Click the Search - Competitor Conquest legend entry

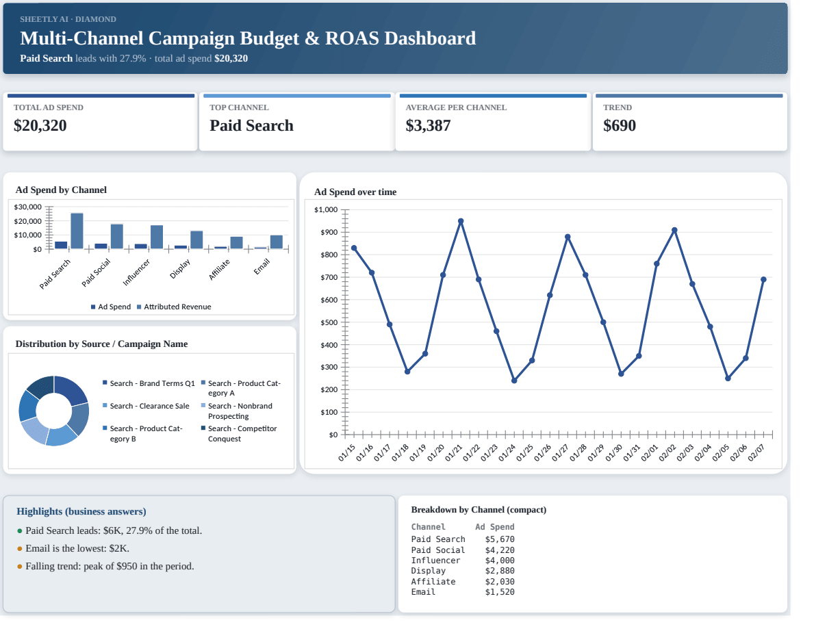click(239, 433)
